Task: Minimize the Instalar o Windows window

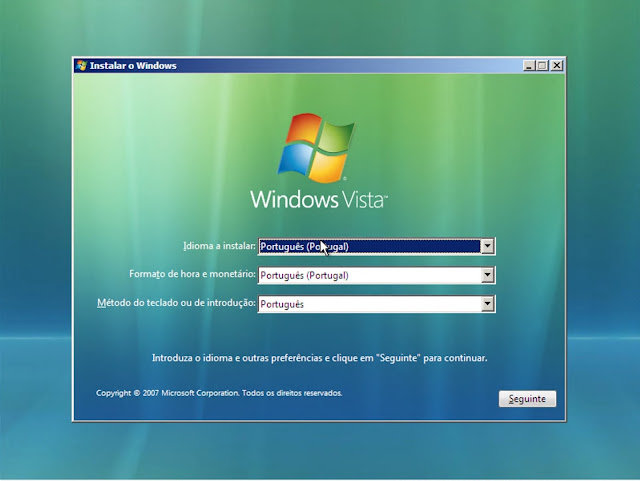Action: [529, 65]
